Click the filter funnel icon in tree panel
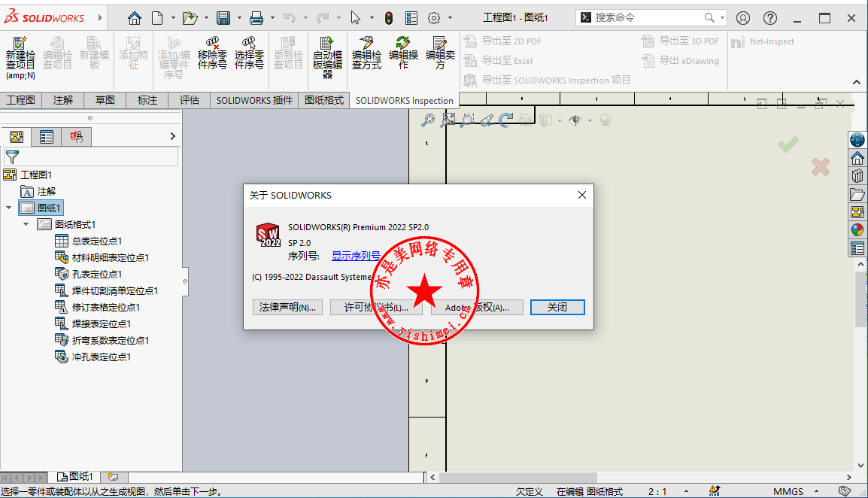868x498 pixels. click(x=12, y=156)
